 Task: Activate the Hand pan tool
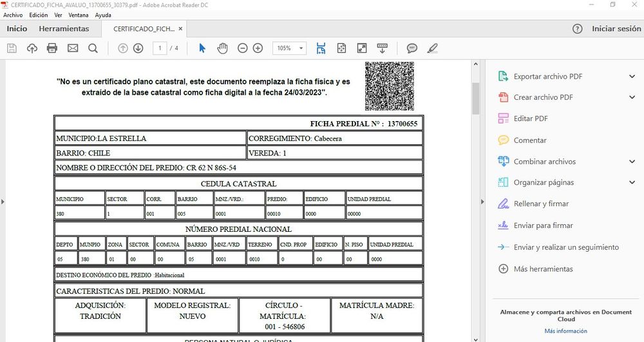(222, 48)
